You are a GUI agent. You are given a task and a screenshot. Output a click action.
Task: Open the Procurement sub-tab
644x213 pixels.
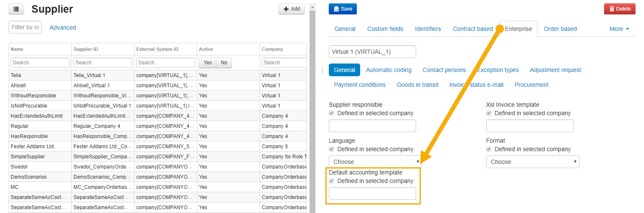[532, 85]
